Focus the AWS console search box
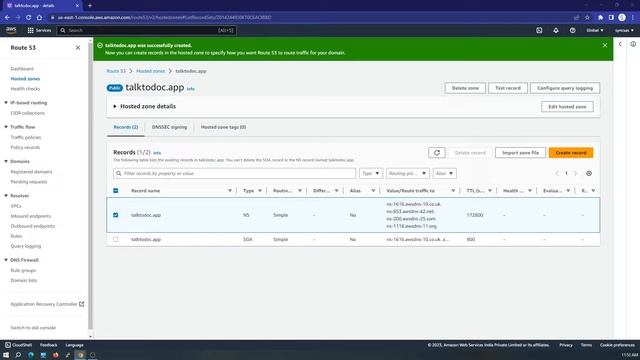 (x=147, y=30)
